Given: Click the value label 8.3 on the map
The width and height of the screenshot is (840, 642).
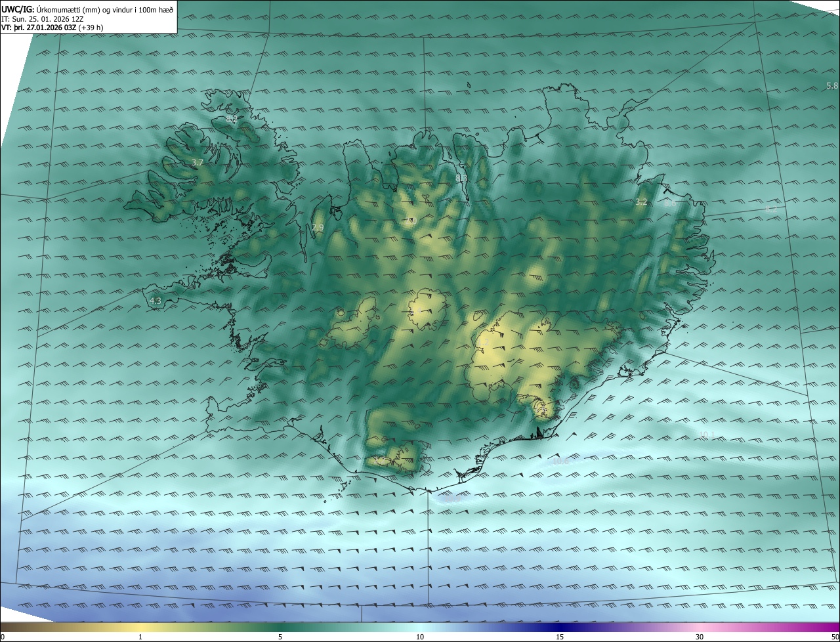Looking at the screenshot, I should pos(461,178).
